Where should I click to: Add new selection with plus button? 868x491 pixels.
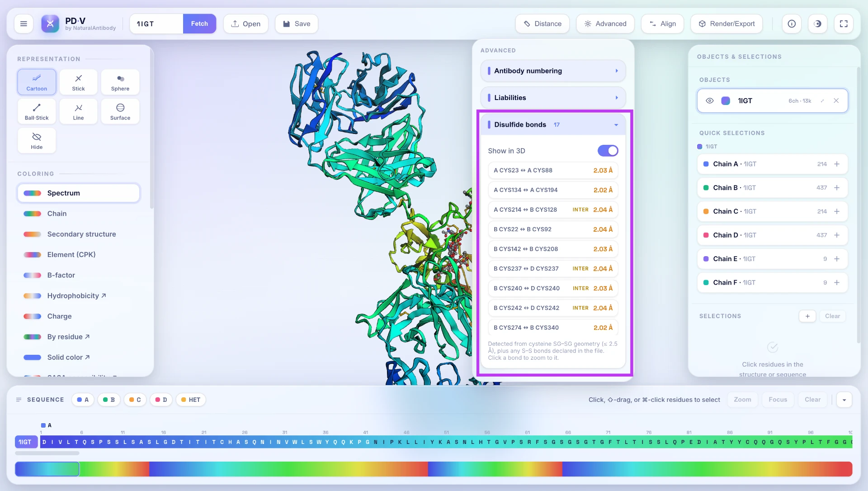(807, 316)
